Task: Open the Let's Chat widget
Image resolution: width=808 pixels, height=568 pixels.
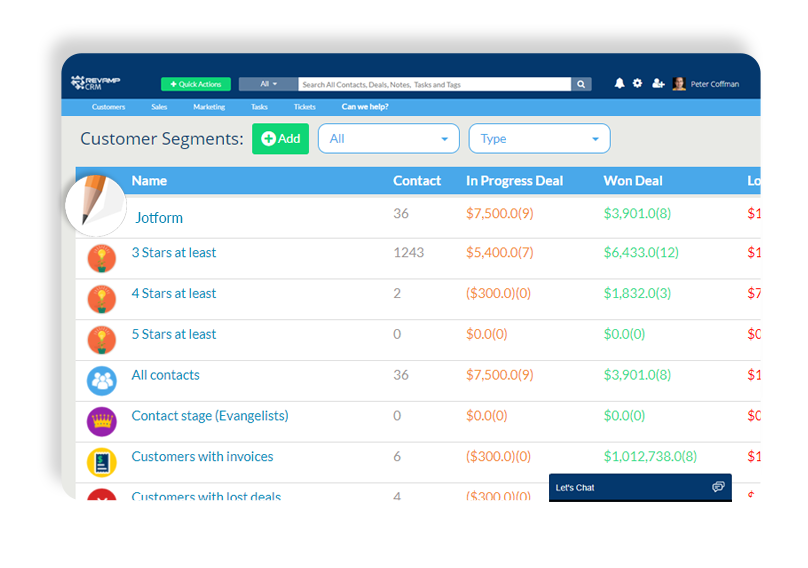Action: [640, 487]
